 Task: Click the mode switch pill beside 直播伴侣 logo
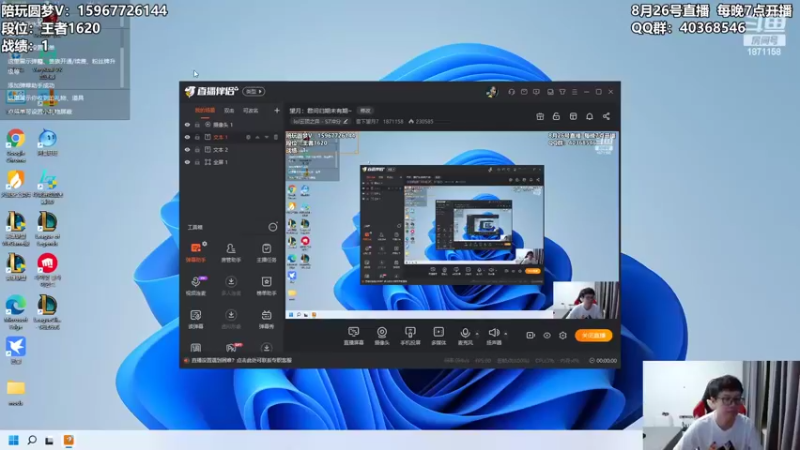pos(254,92)
